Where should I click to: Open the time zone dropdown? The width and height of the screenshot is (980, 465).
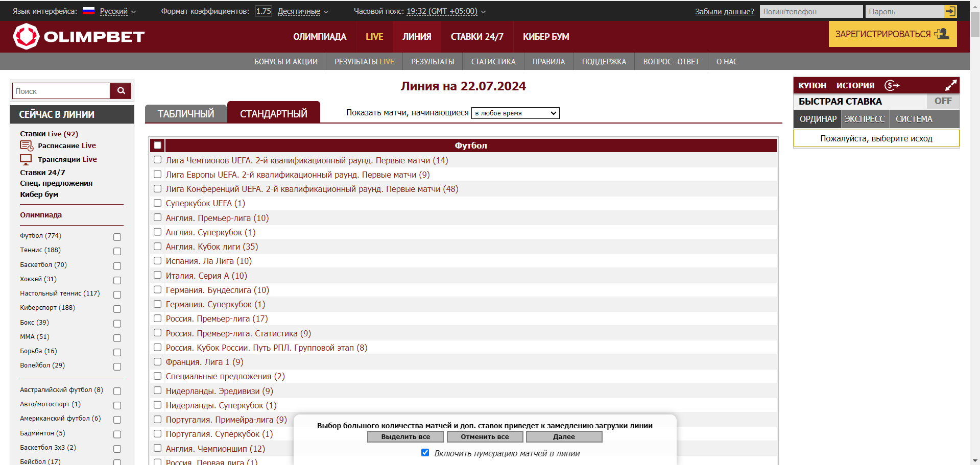[x=446, y=11]
